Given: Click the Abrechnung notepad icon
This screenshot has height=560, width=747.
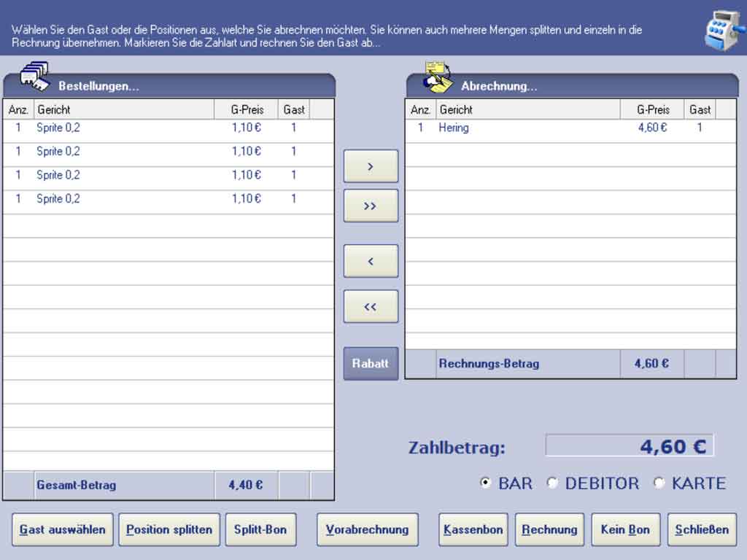Looking at the screenshot, I should [438, 77].
